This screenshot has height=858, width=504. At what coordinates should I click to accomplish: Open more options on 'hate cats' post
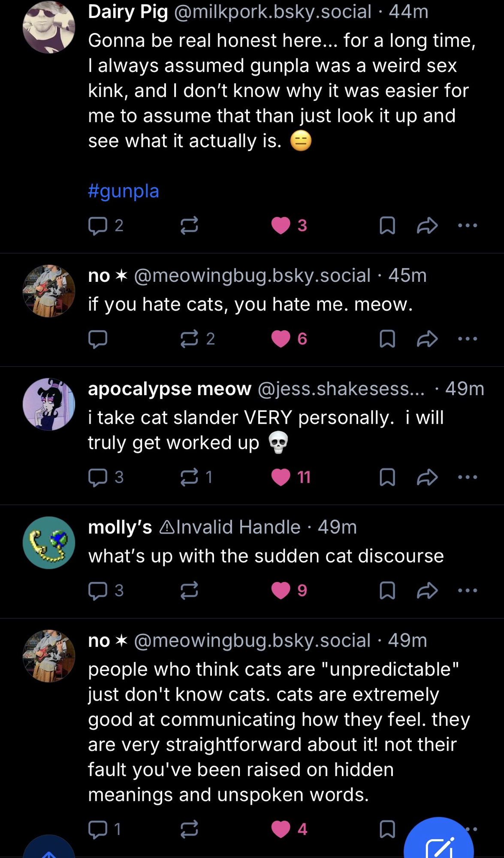point(467,339)
